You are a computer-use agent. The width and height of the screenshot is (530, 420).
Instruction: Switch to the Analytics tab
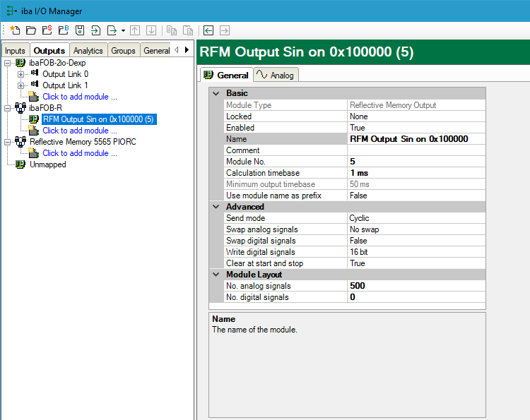(88, 51)
